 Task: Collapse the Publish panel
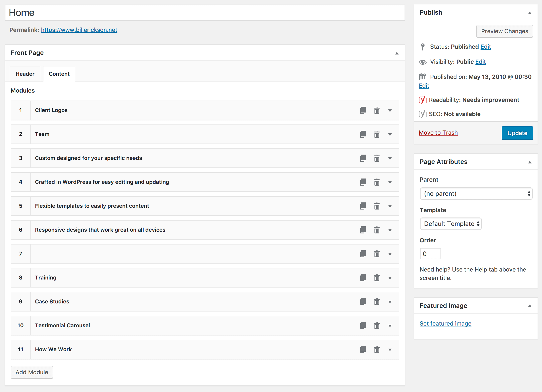click(530, 13)
